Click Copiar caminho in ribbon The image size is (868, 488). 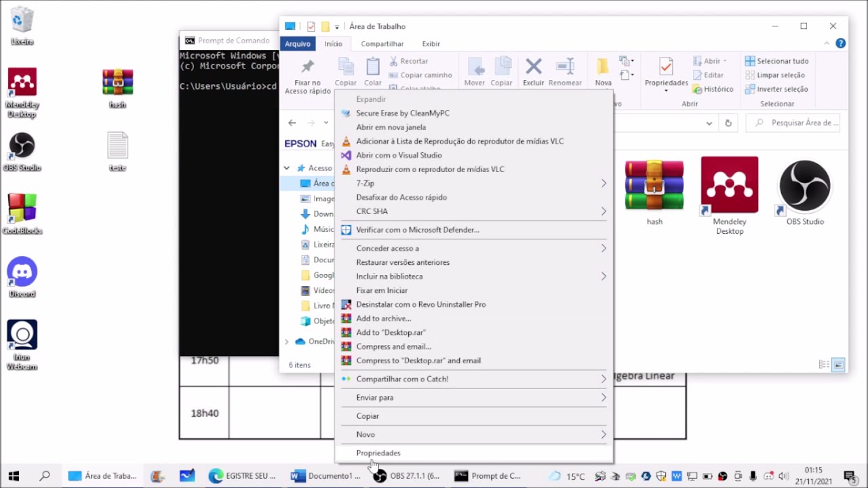click(x=420, y=75)
